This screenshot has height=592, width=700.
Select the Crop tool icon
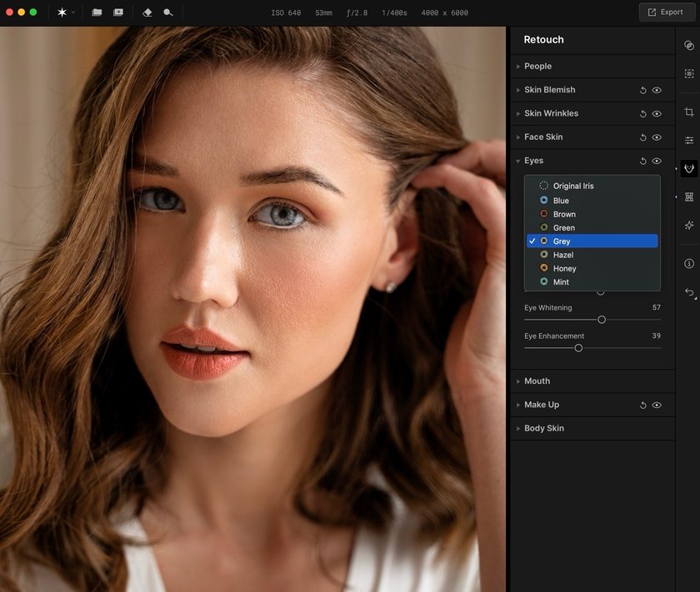689,112
